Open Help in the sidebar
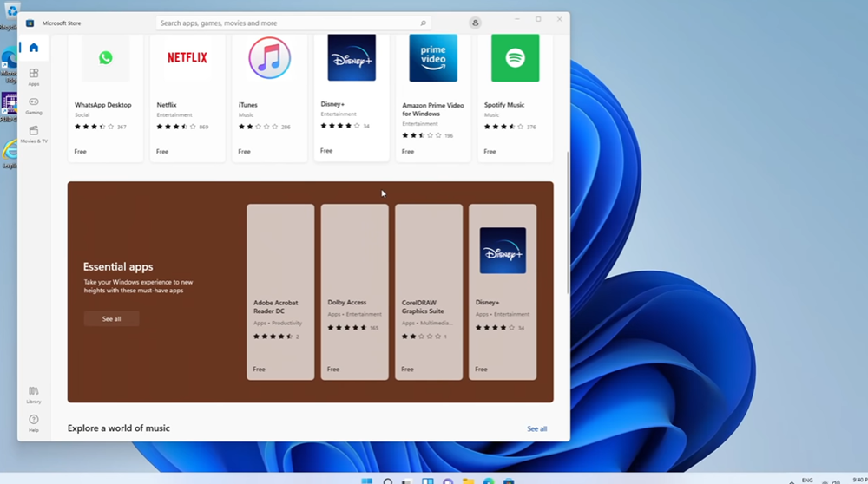This screenshot has height=484, width=868. [x=34, y=423]
